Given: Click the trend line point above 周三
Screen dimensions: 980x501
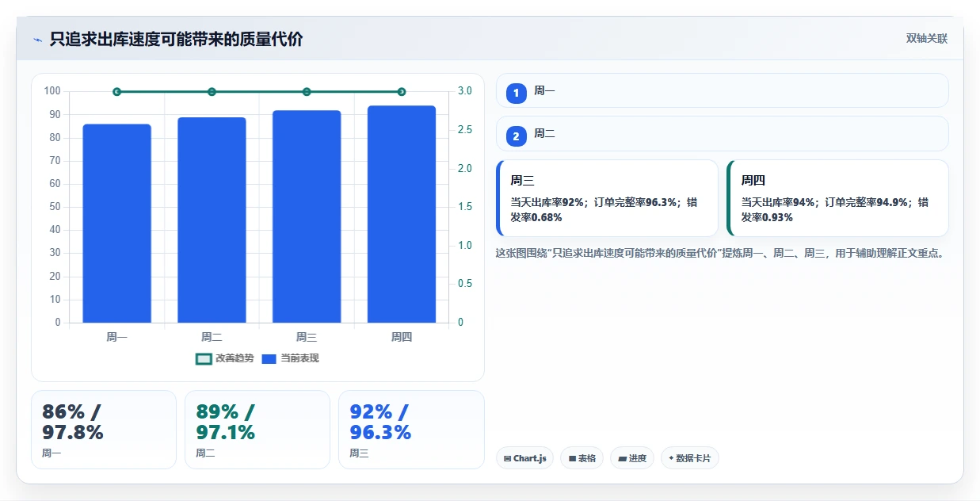Looking at the screenshot, I should pos(307,92).
